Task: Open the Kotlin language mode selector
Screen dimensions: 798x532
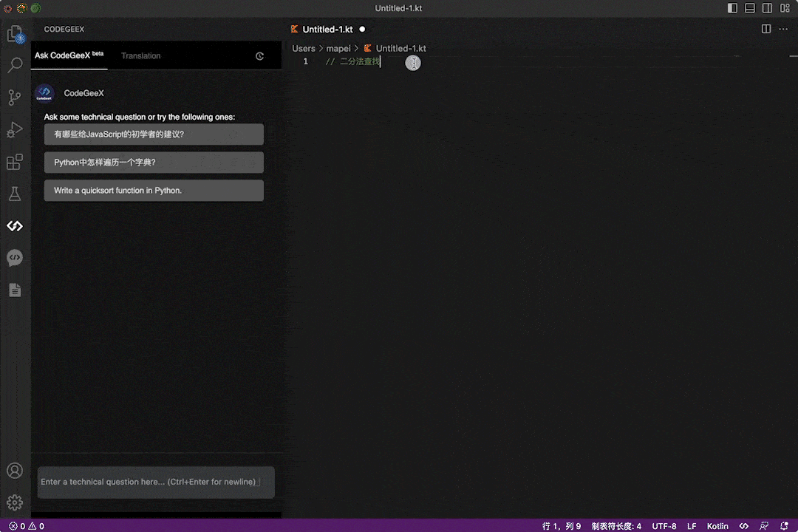Action: point(717,526)
